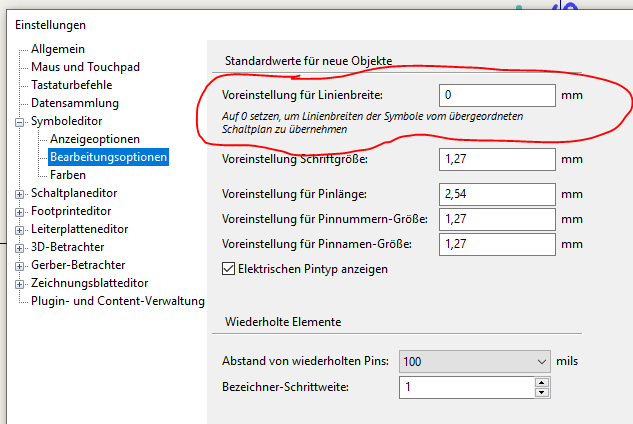Select the Zeichnungsblatteditor tree item
Viewport: 633px width, 424px height.
click(x=90, y=283)
